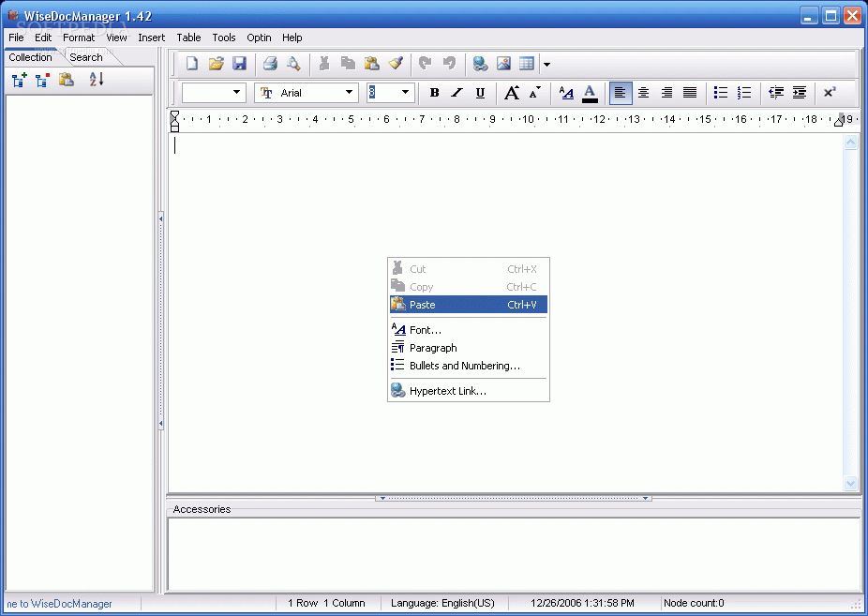Save document with the floppy disk icon
This screenshot has width=868, height=616.
pyautogui.click(x=239, y=64)
